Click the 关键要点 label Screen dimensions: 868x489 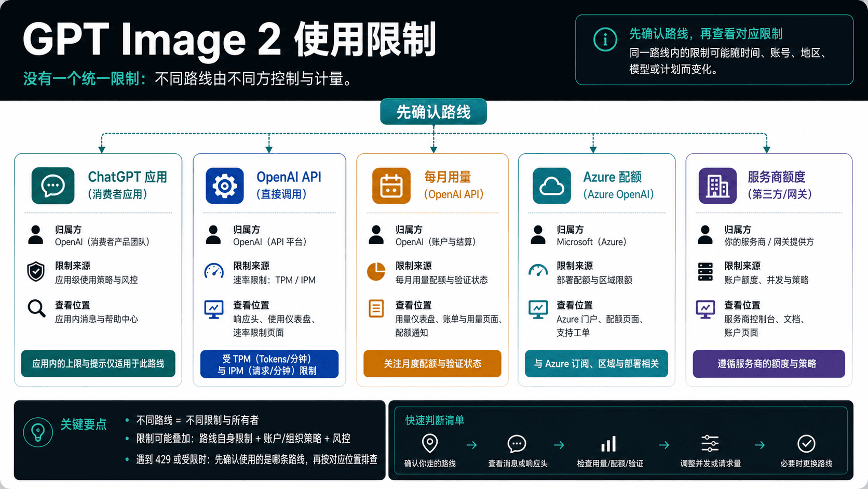click(x=83, y=425)
